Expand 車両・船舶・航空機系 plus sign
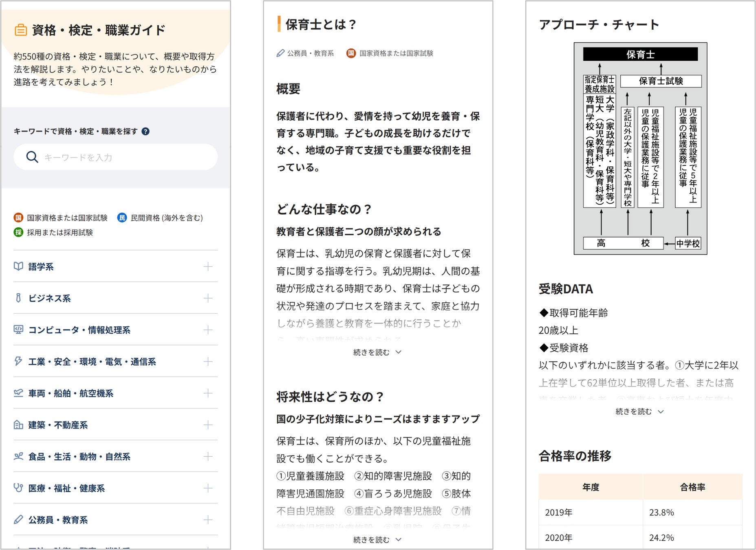756x550 pixels. pyautogui.click(x=208, y=393)
